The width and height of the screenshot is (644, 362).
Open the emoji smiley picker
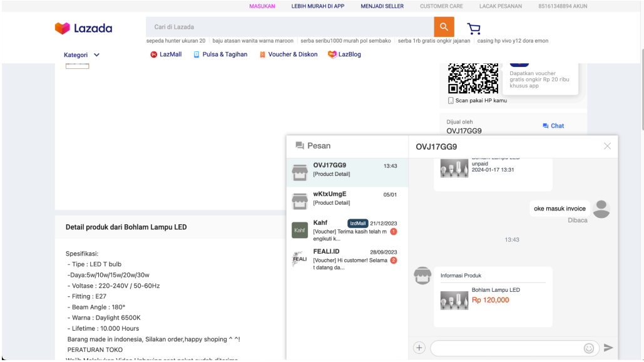(588, 348)
